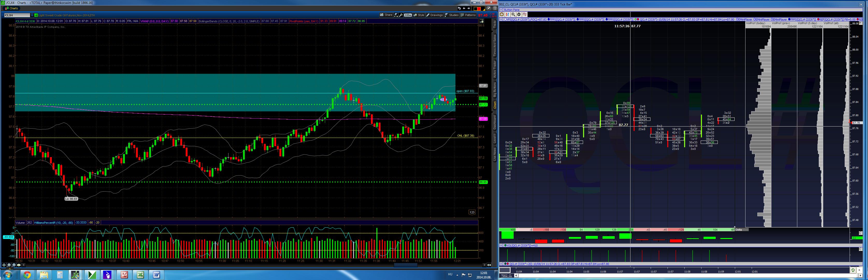Screen dimensions: 868x280
Task: Close the VOL[QCL#] volume pane
Action: 501,246
